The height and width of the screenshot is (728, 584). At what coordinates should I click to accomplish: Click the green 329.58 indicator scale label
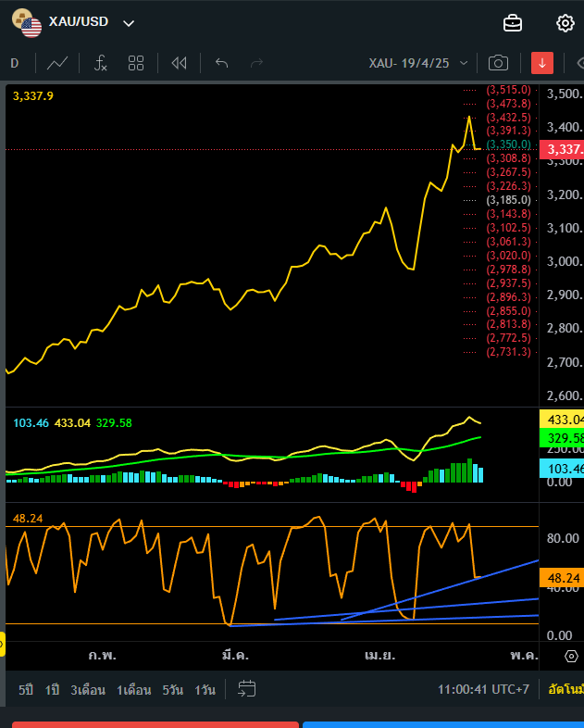(562, 438)
